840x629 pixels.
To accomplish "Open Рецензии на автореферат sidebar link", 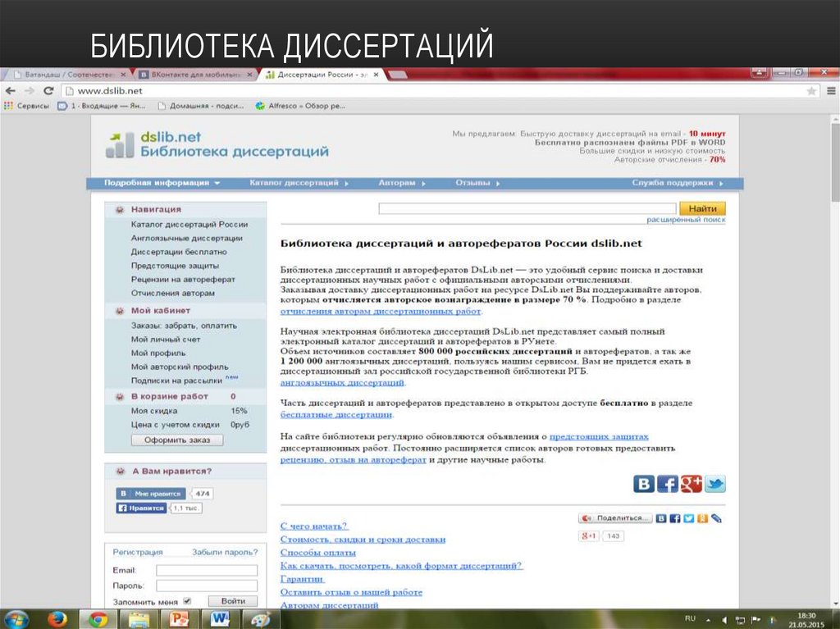I will point(183,279).
